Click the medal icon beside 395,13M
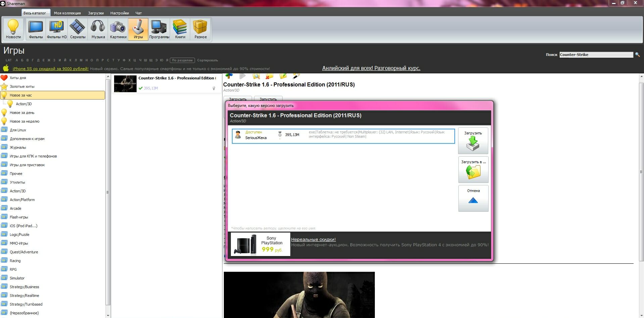The height and width of the screenshot is (318, 644). [280, 134]
